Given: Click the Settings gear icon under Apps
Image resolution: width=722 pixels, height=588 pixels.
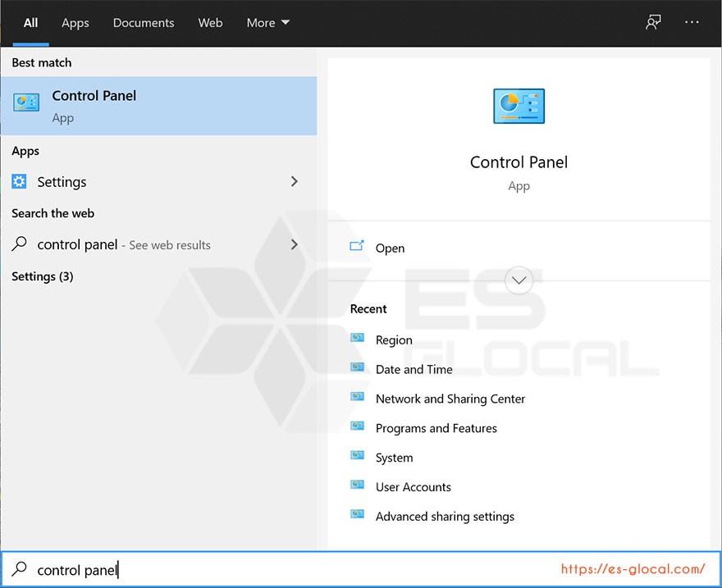Looking at the screenshot, I should pos(19,182).
